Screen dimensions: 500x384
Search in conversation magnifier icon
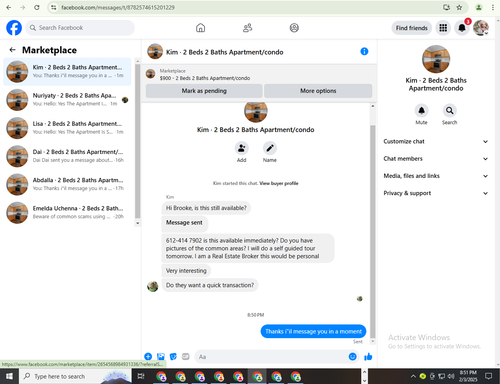pos(449,110)
